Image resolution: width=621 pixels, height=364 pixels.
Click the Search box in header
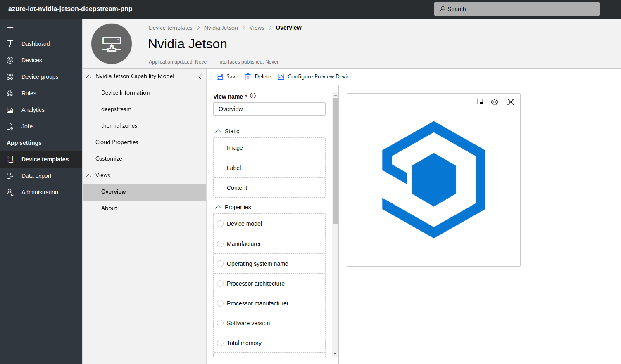click(x=517, y=9)
